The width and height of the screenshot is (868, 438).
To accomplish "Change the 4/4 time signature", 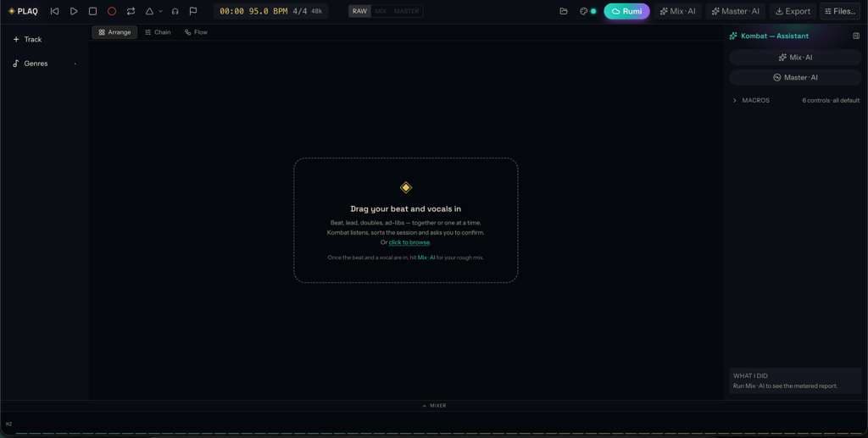I will pyautogui.click(x=299, y=11).
